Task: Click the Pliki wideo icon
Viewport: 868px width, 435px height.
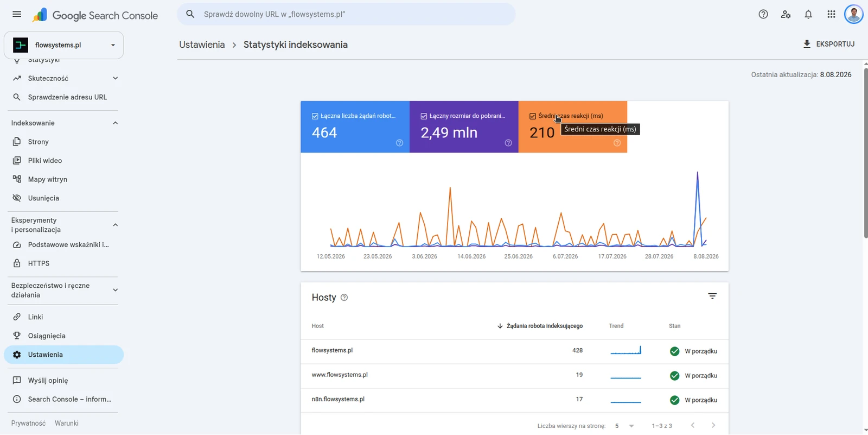Action: (17, 161)
